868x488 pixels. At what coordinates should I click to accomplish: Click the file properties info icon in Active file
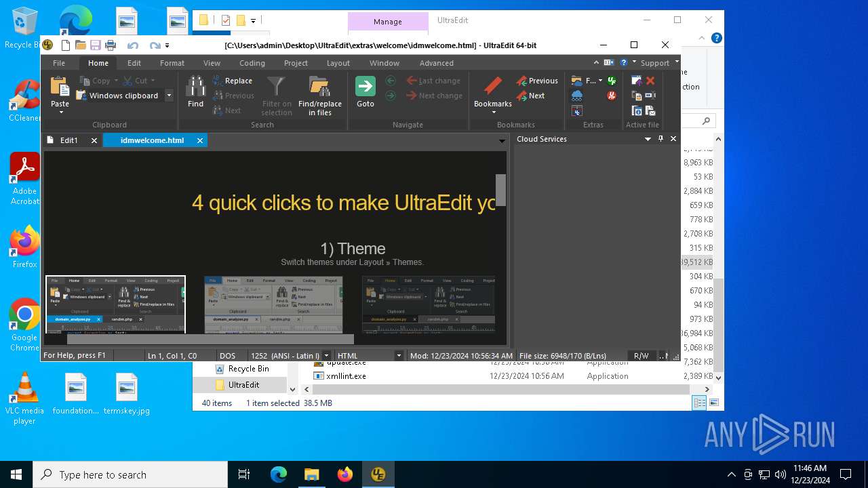(x=637, y=111)
